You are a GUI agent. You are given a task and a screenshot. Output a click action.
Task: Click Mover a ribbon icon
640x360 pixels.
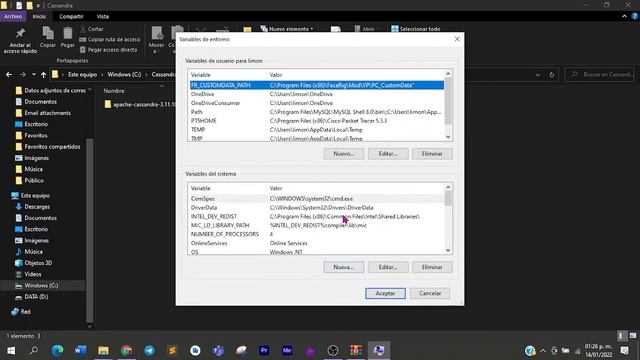(156, 40)
